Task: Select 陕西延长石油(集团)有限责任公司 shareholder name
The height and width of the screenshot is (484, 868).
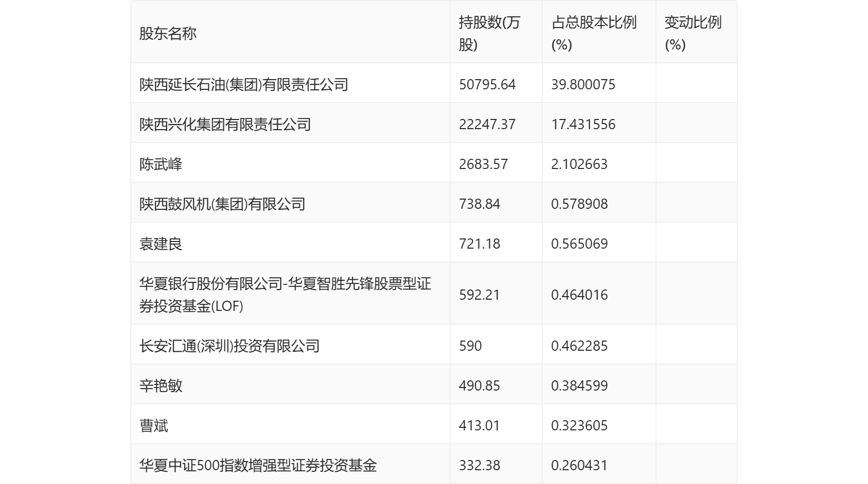Action: (x=244, y=84)
